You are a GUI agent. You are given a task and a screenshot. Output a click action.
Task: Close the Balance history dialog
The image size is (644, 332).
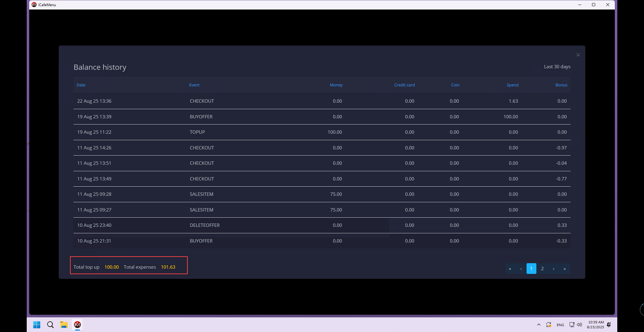[x=578, y=55]
